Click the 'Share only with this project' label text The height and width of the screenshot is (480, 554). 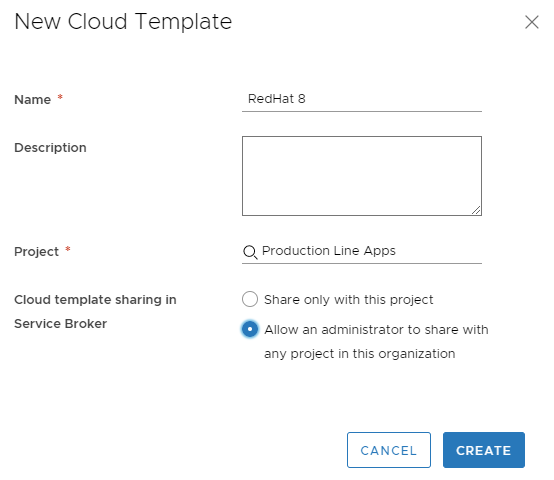(348, 300)
